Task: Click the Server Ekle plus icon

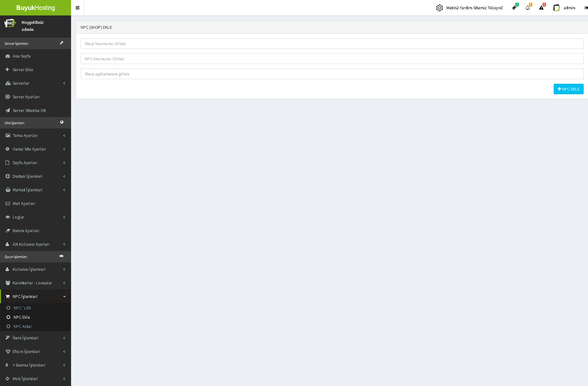Action: click(x=7, y=70)
